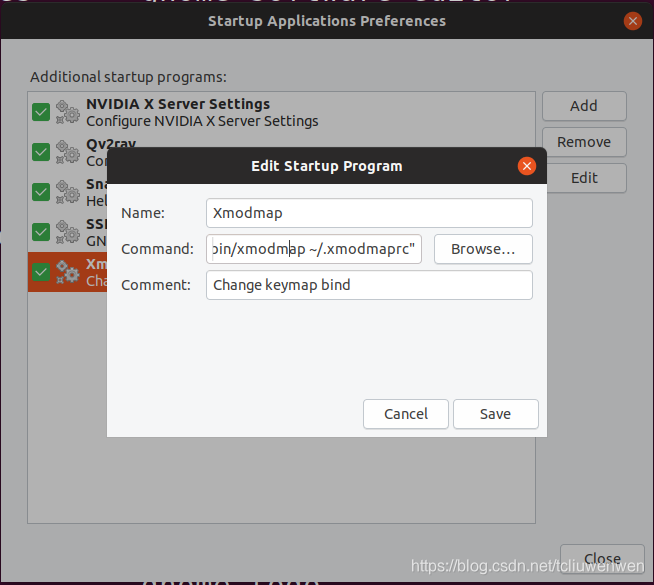
Task: Click the gear icon in the third startup row
Action: click(x=68, y=192)
